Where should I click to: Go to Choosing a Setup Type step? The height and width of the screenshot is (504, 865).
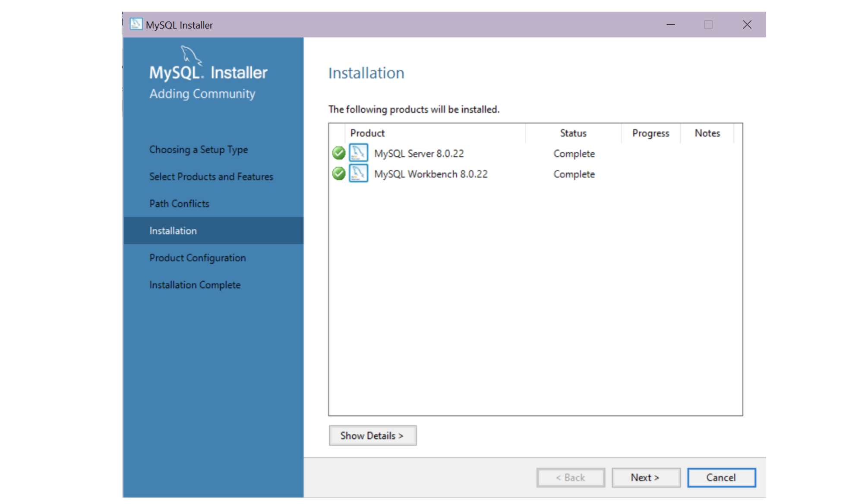click(x=199, y=150)
